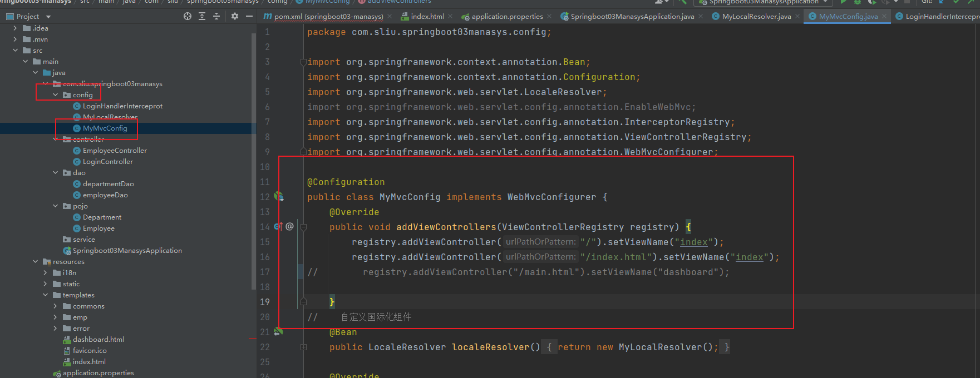Select dashboard.html in templates folder
The image size is (980, 378).
point(98,340)
